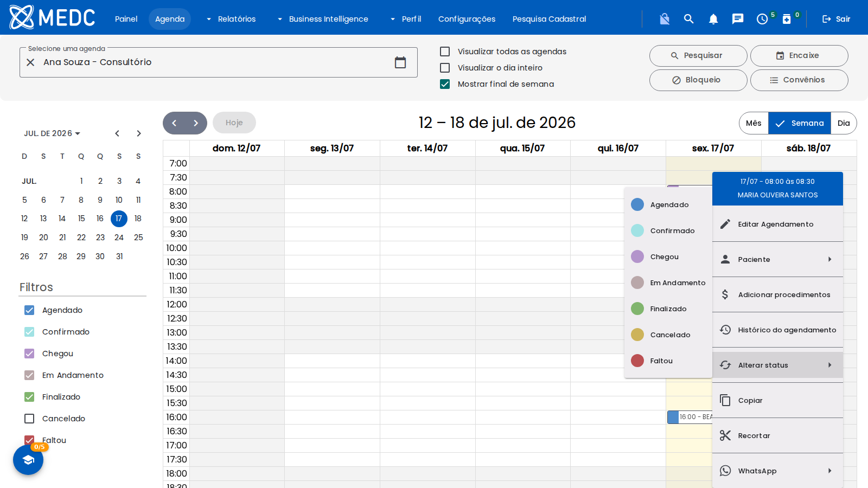The height and width of the screenshot is (488, 868).
Task: Click the sync arrows icon for Alterar status
Action: pos(725,365)
